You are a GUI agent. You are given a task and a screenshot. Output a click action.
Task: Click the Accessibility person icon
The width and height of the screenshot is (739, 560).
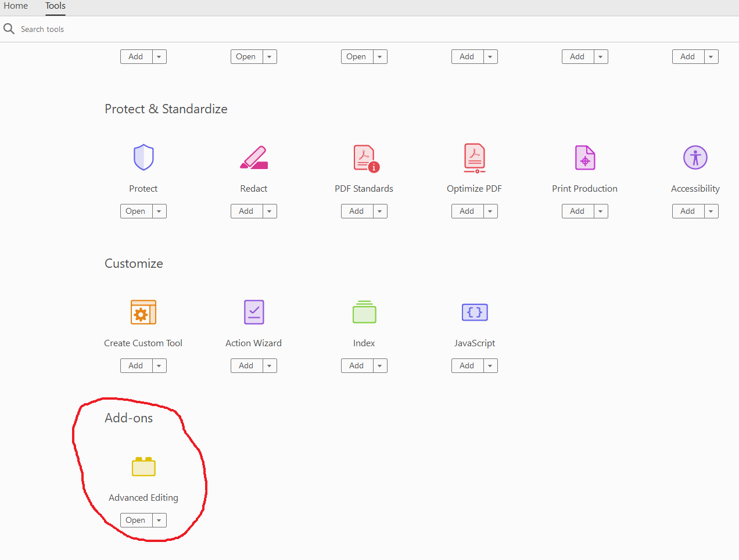(x=695, y=157)
